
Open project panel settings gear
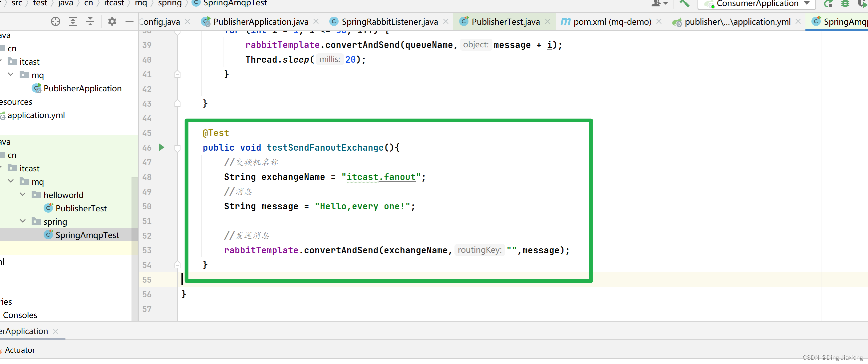tap(112, 22)
